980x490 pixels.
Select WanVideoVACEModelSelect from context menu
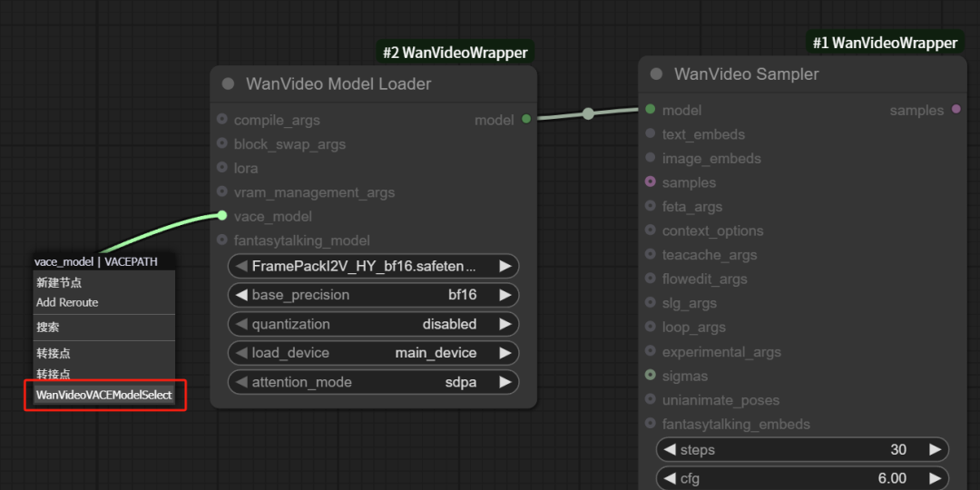coord(104,395)
